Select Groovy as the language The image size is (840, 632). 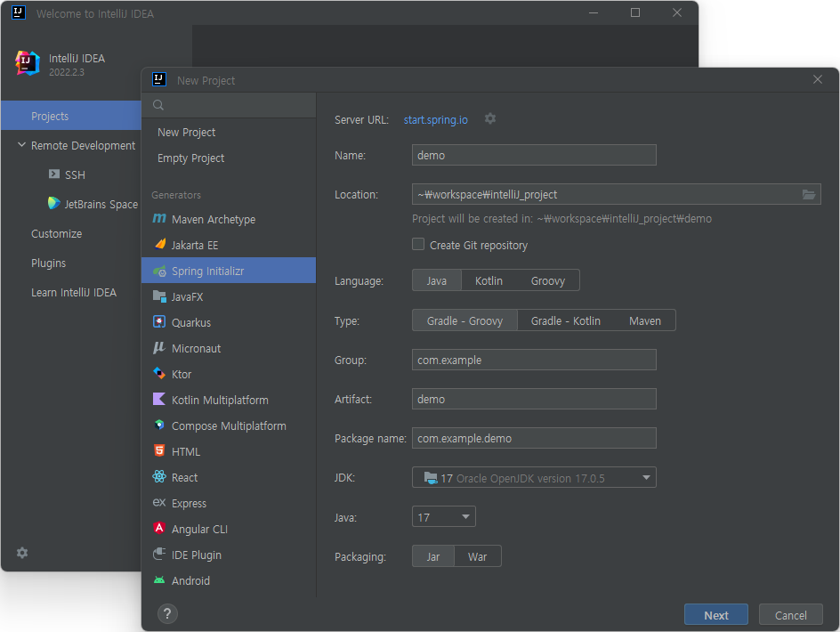(x=547, y=280)
